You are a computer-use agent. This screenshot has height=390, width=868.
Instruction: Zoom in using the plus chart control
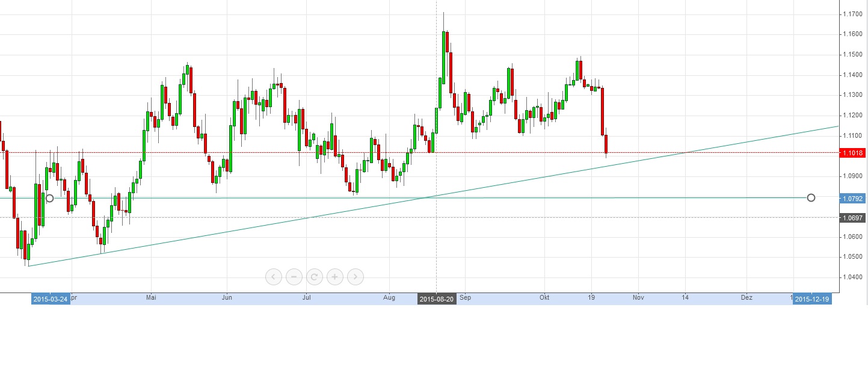point(334,277)
